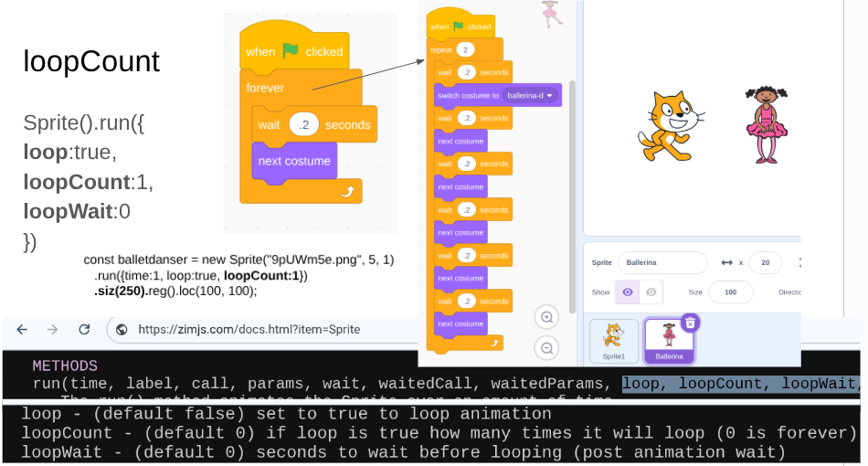Viewport: 868px width, 466px height.
Task: Click the browser address bar URL
Action: pos(249,329)
